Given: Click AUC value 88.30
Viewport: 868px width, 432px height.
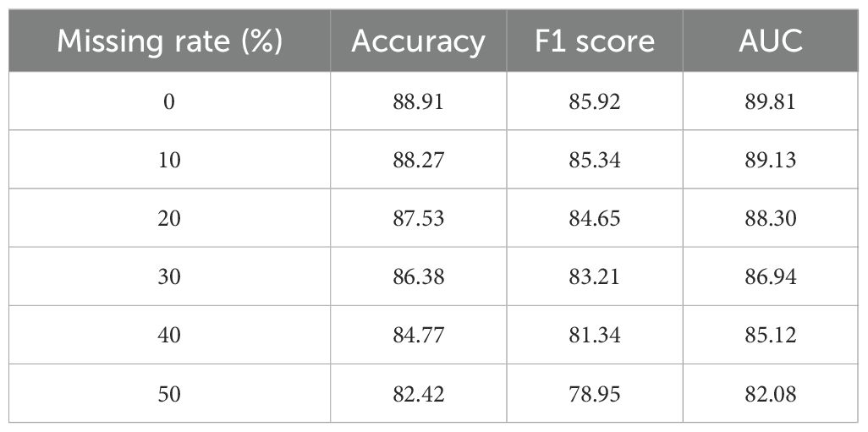Looking at the screenshot, I should point(771,218).
